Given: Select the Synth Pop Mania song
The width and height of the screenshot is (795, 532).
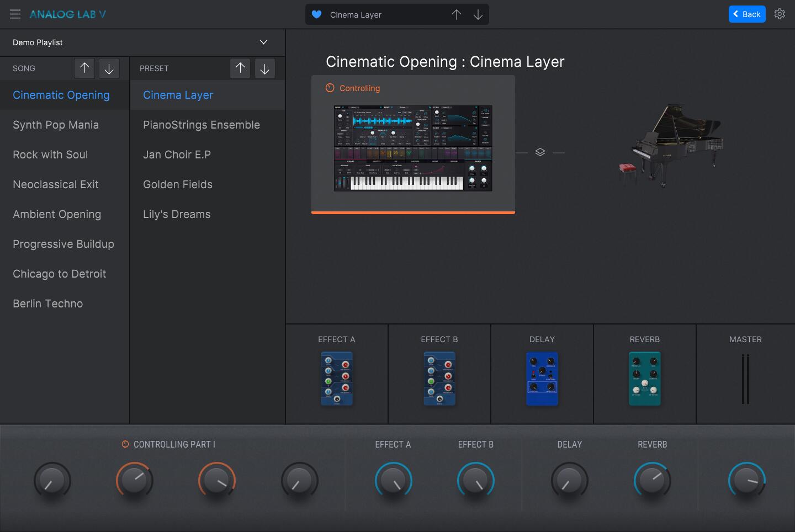Looking at the screenshot, I should pyautogui.click(x=65, y=125).
